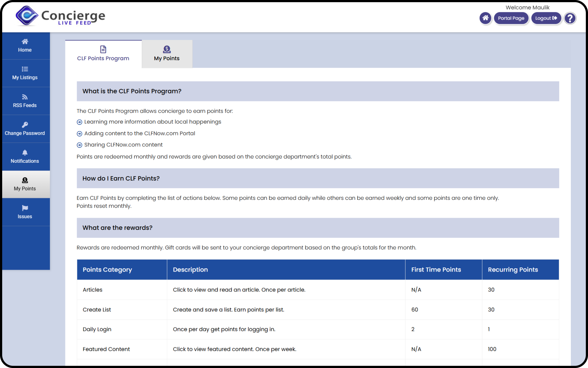Click the Portal Page button
Image resolution: width=588 pixels, height=368 pixels.
click(x=511, y=18)
